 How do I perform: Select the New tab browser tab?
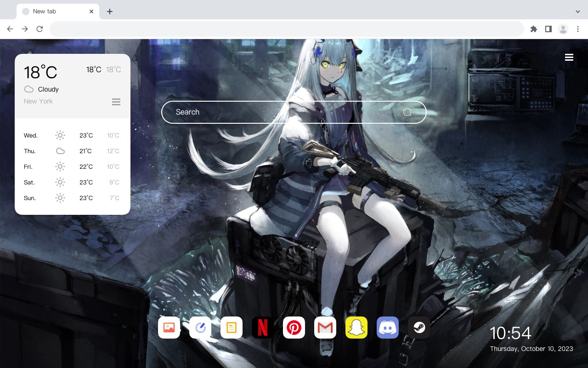(x=58, y=11)
